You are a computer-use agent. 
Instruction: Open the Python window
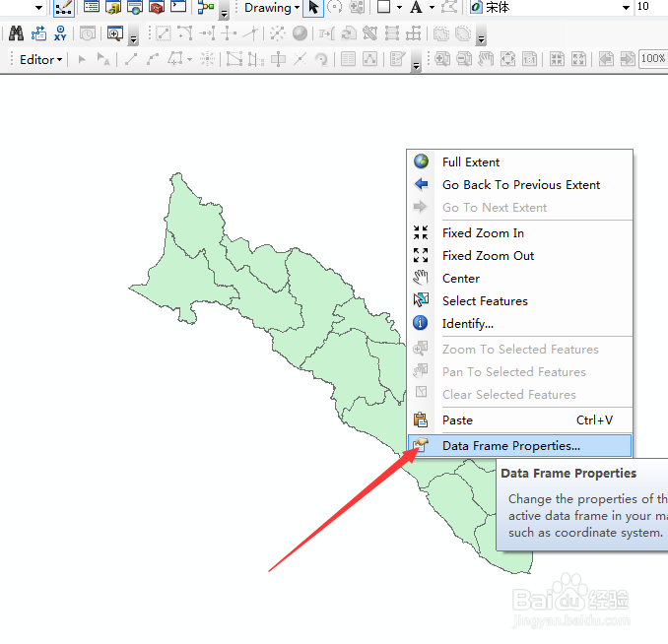click(x=178, y=6)
